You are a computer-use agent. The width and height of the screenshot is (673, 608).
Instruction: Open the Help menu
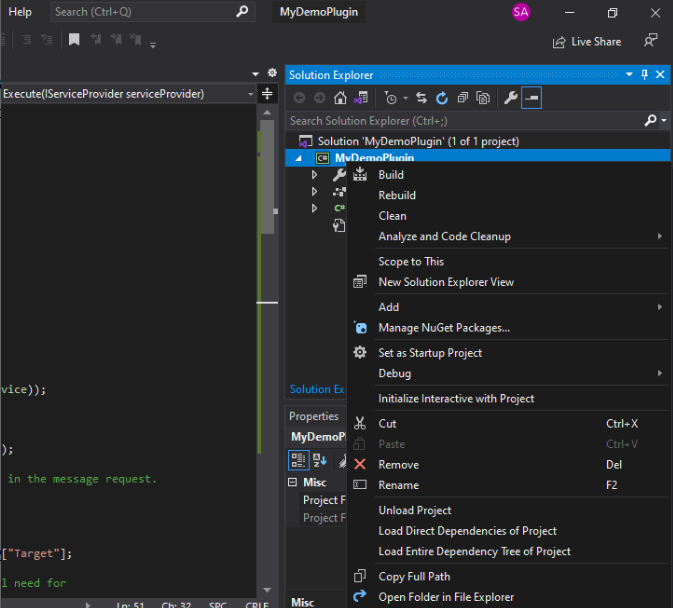click(20, 12)
